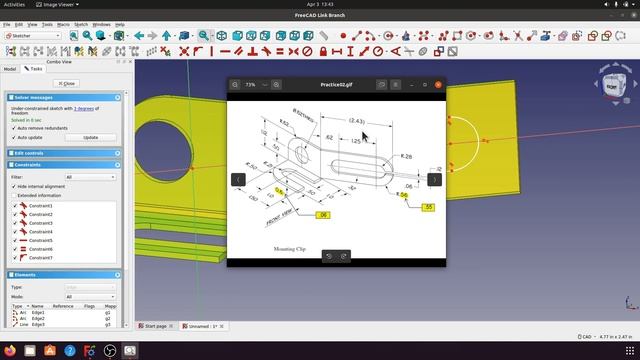640x360 pixels.
Task: Click the degrees of freedom link
Action: coord(84,109)
